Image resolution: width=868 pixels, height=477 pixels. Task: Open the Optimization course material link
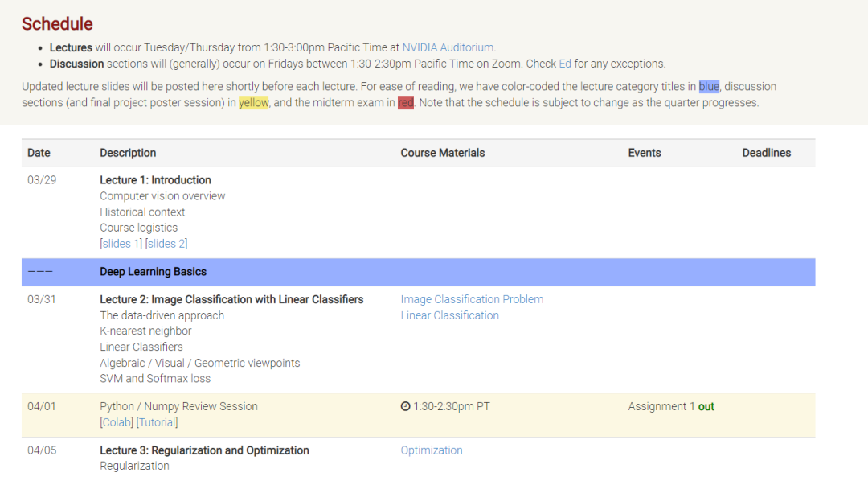pos(432,450)
